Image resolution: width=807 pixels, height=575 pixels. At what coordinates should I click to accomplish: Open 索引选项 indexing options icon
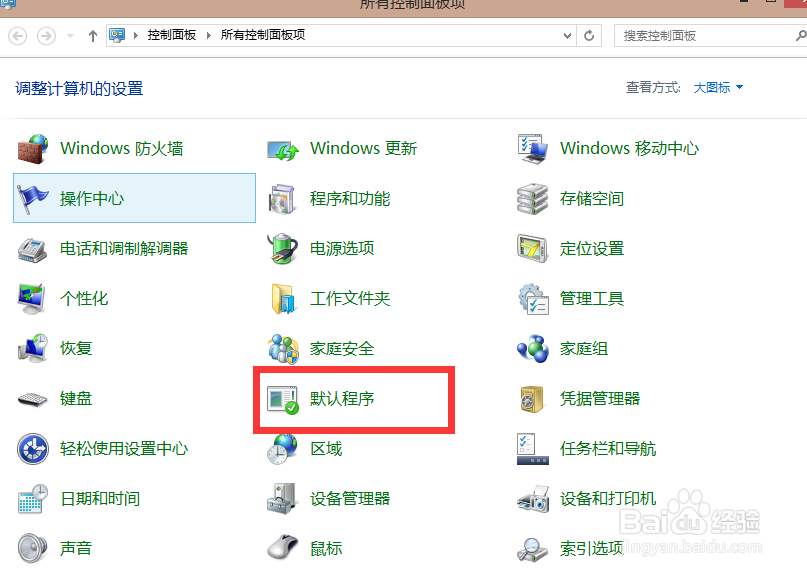click(x=533, y=549)
